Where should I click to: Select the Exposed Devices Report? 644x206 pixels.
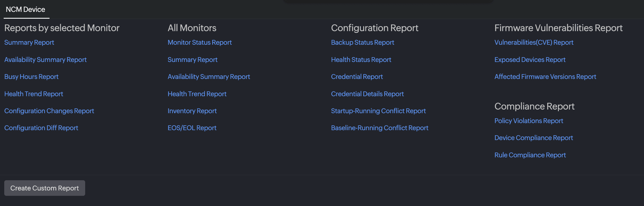(530, 60)
